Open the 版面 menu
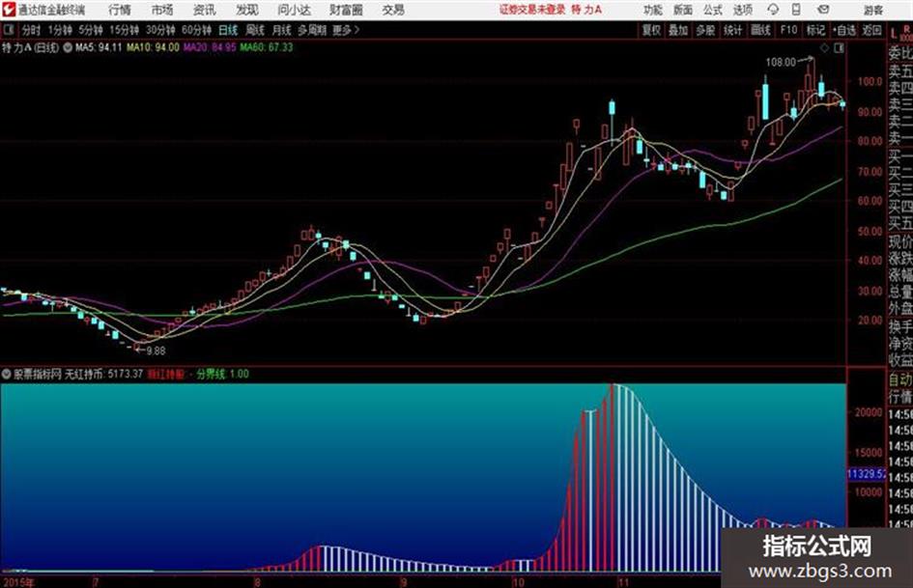The image size is (913, 588). (683, 10)
